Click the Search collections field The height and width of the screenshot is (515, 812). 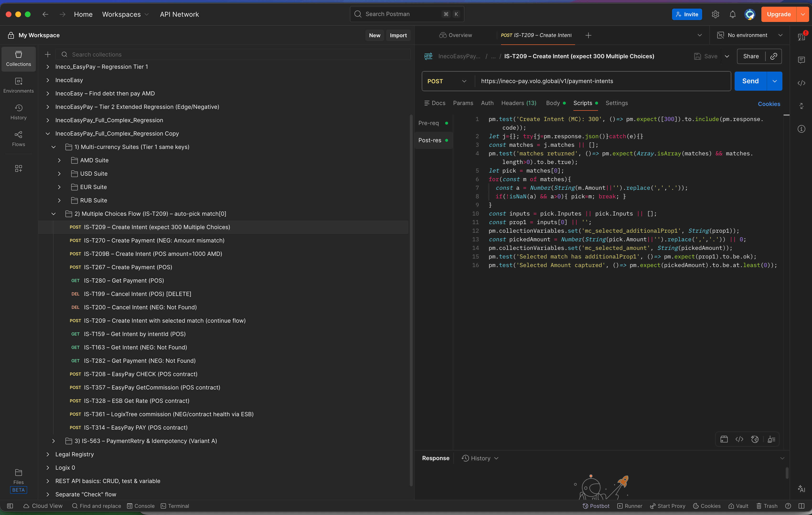[x=233, y=54]
